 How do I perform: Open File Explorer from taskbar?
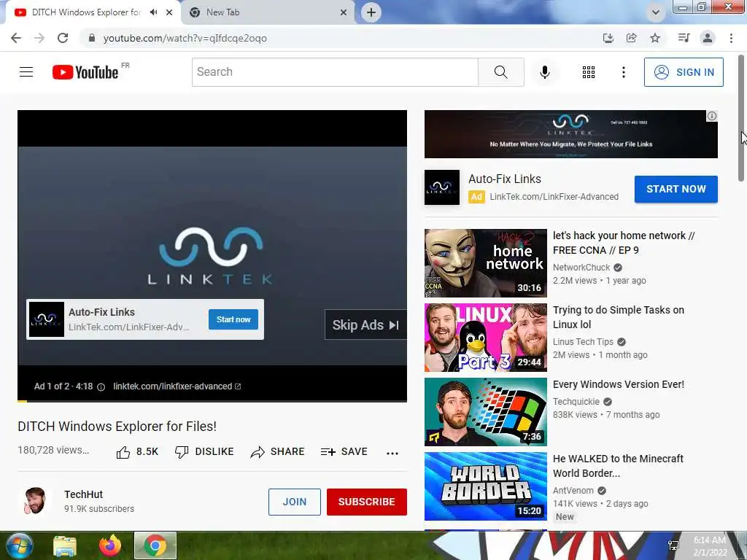[65, 545]
